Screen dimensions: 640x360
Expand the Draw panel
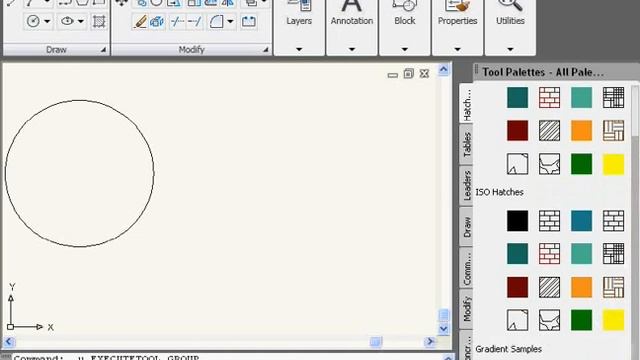pos(103,50)
